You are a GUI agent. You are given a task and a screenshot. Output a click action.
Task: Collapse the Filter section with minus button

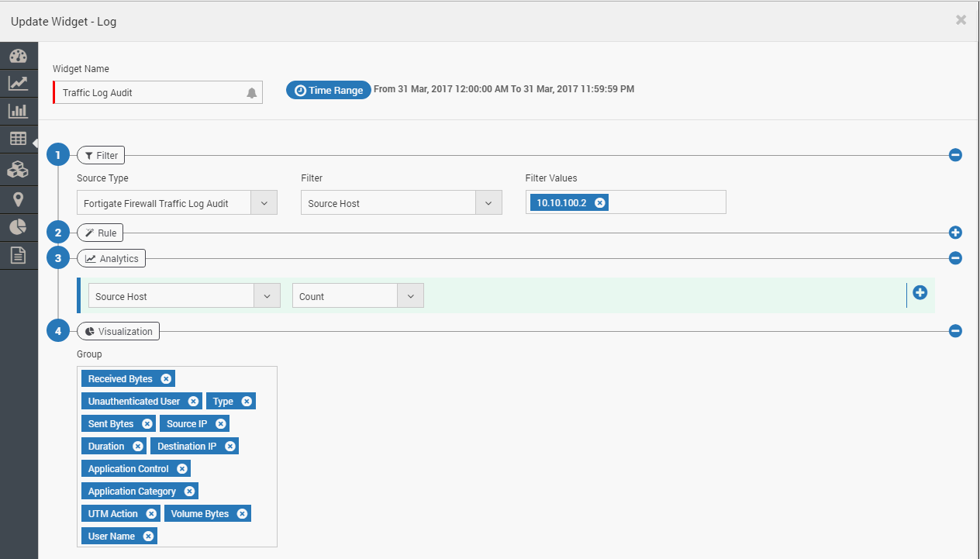point(955,155)
